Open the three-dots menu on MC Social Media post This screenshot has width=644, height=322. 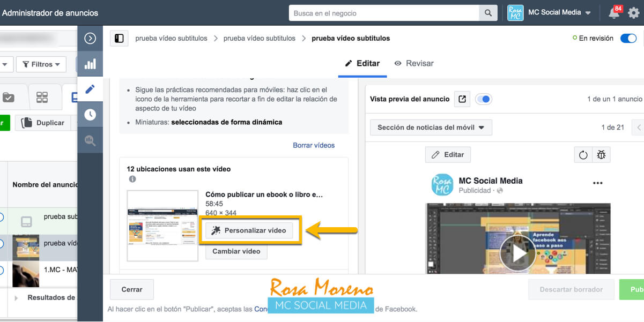598,183
